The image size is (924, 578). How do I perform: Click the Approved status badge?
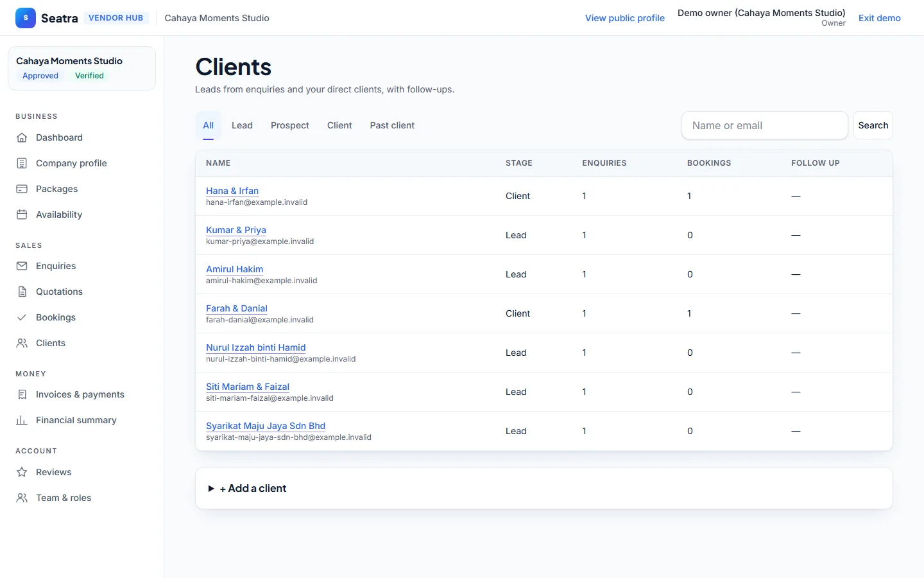(x=40, y=76)
